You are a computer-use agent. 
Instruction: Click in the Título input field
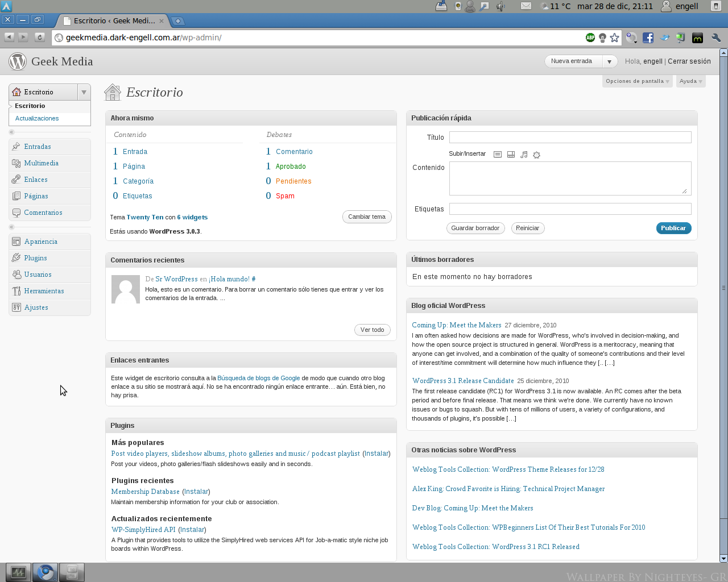click(570, 138)
